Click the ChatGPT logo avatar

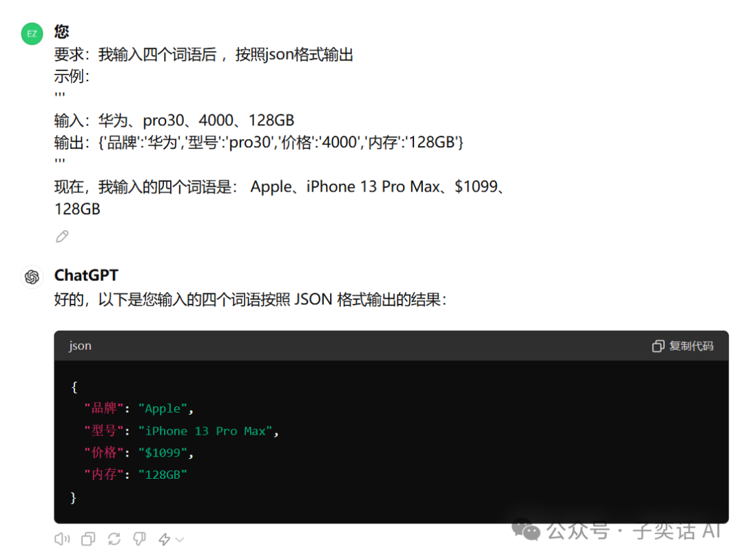coord(32,277)
